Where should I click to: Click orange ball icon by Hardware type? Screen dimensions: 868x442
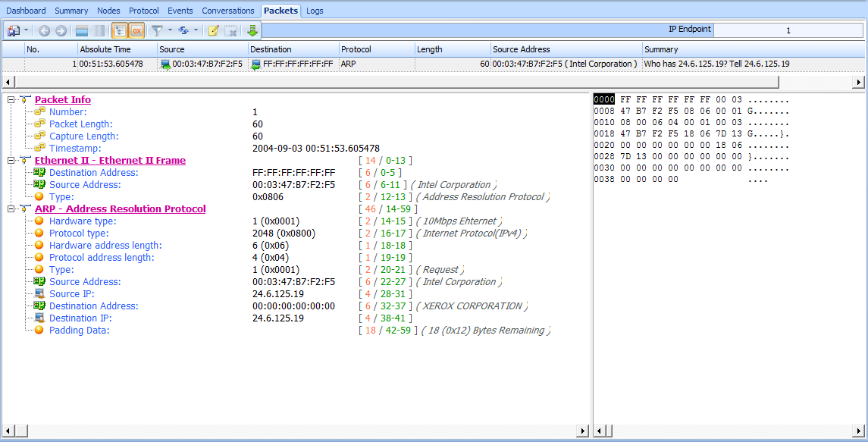coord(39,221)
